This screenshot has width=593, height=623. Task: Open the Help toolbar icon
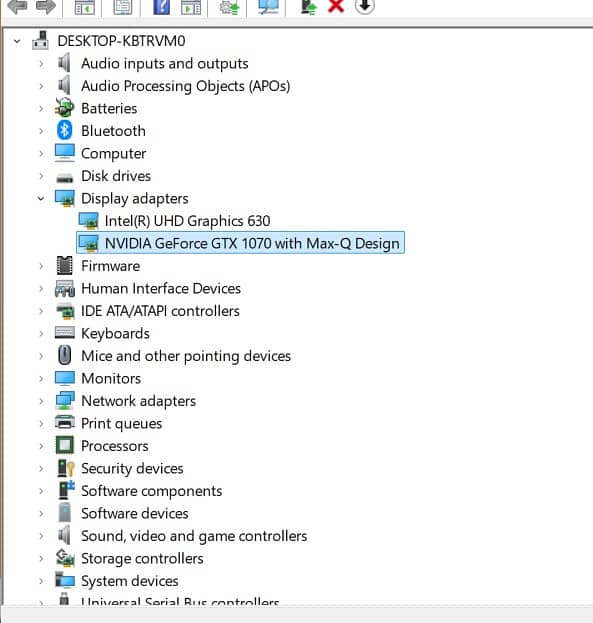pyautogui.click(x=161, y=6)
